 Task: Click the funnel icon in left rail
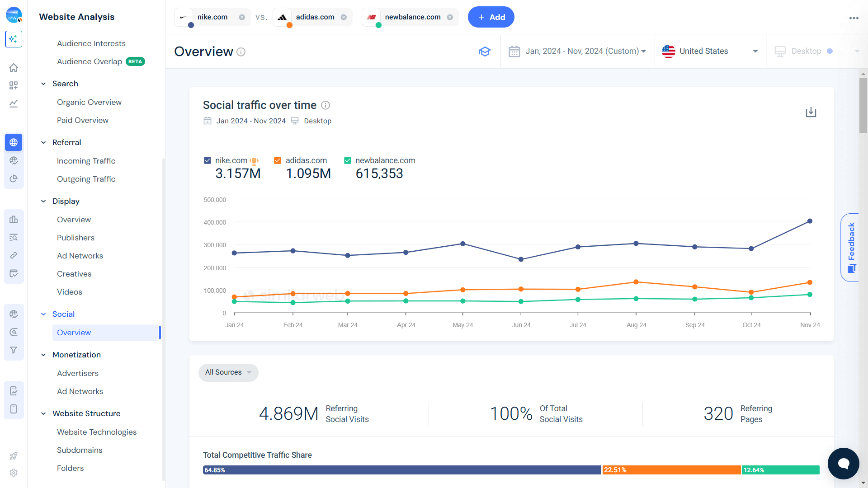14,350
